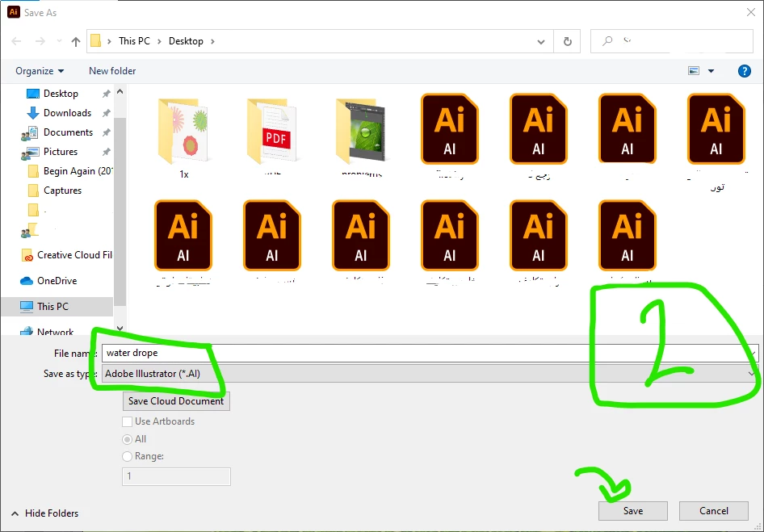The image size is (764, 532).
Task: Open the view options dropdown arrow
Action: coord(711,71)
